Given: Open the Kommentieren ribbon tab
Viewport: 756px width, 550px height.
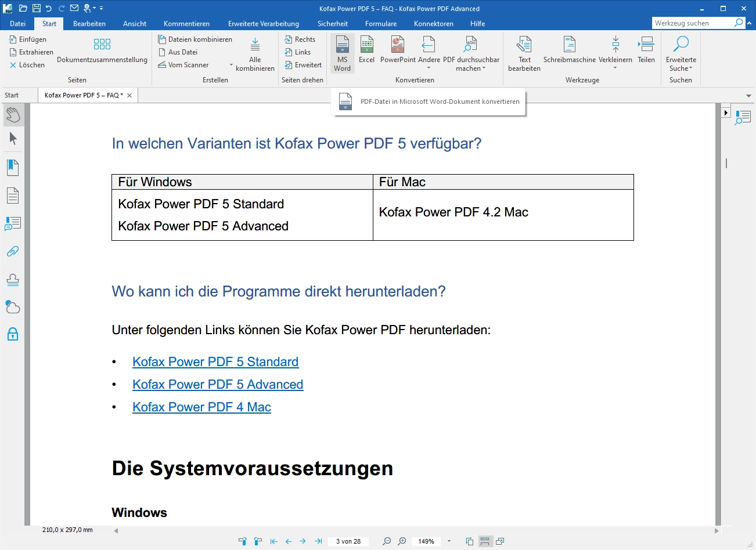Looking at the screenshot, I should [x=186, y=24].
